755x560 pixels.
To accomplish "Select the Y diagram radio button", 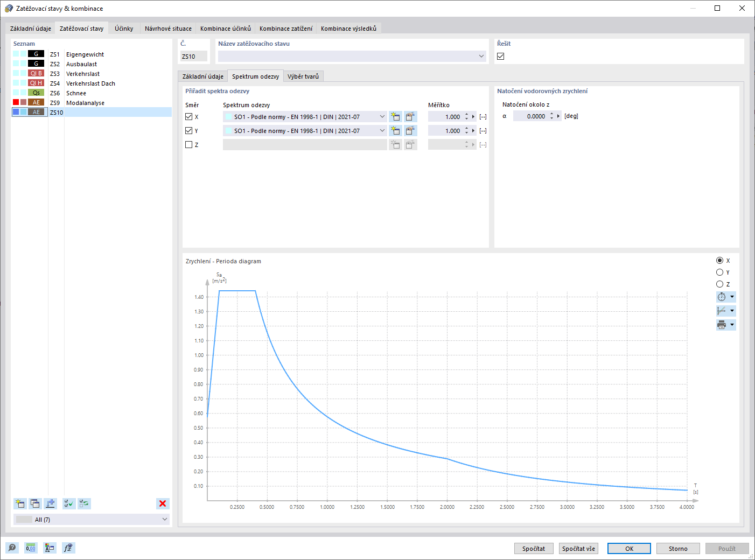I will pos(719,272).
